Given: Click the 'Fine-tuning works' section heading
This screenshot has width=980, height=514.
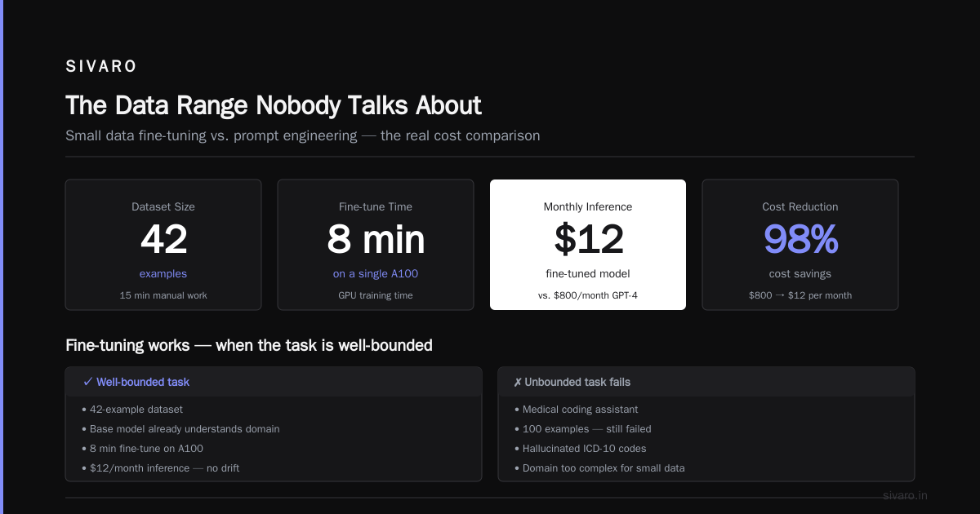Looking at the screenshot, I should (249, 345).
